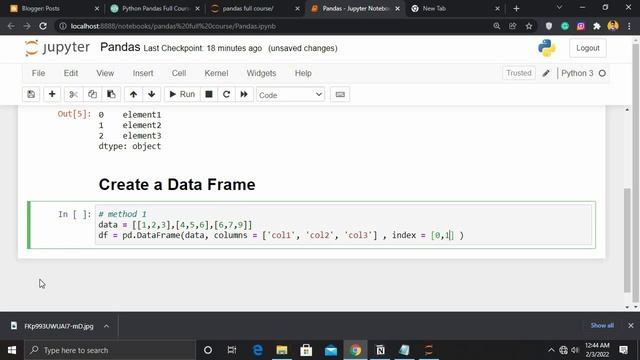Viewport: 640px width, 360px height.
Task: Click Show all downloads
Action: coord(602,326)
